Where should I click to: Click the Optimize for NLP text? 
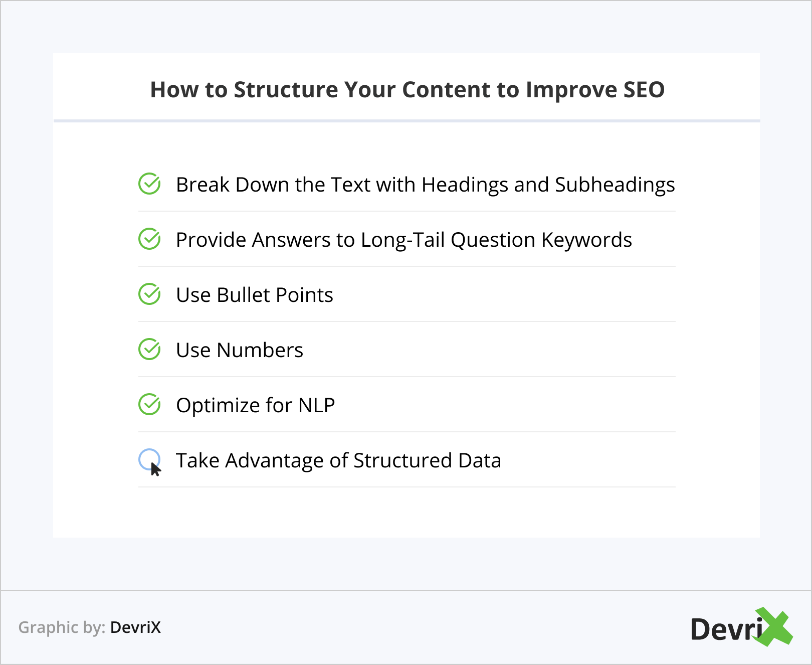[255, 405]
